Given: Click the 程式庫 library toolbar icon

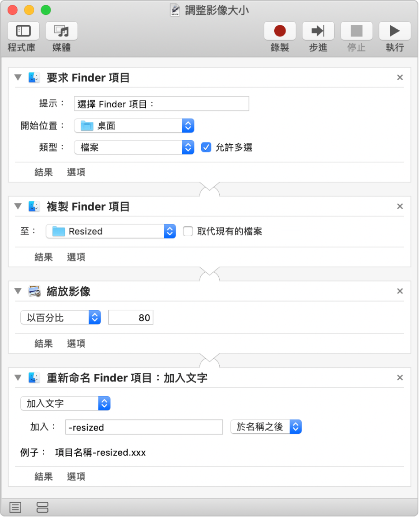Looking at the screenshot, I should point(23,31).
